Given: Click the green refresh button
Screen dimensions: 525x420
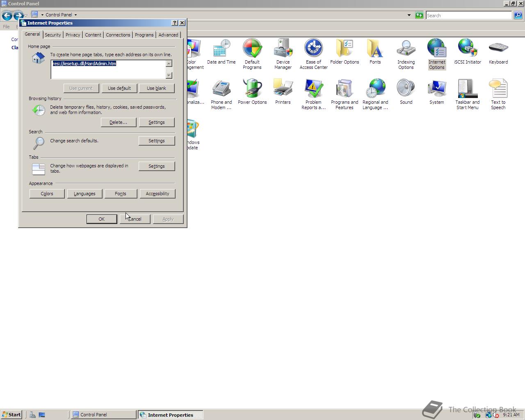Looking at the screenshot, I should [419, 15].
